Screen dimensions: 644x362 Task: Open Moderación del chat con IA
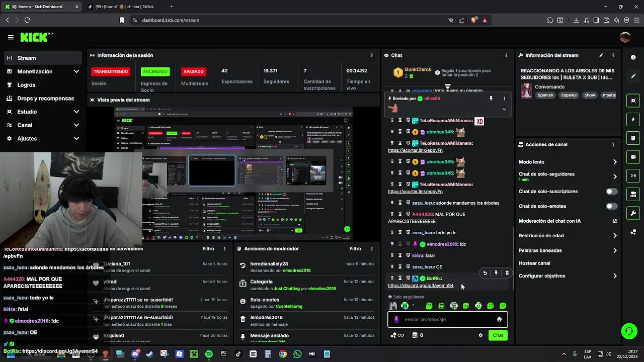568,221
